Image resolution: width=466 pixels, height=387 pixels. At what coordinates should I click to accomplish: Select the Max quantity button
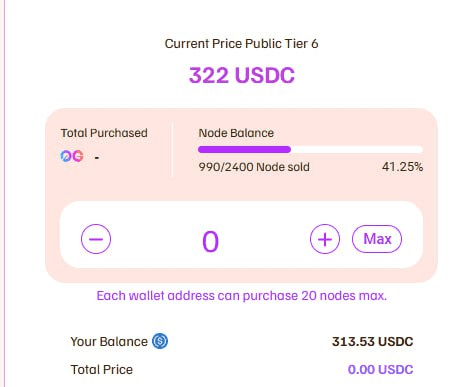point(377,239)
